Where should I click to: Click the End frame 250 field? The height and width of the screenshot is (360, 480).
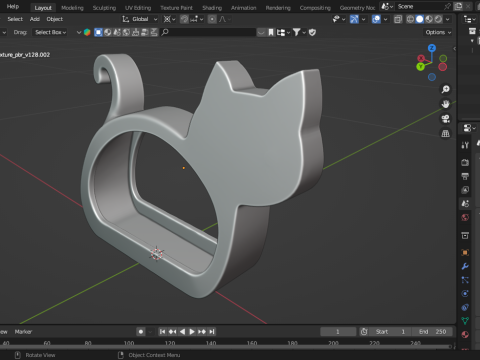(x=432, y=332)
